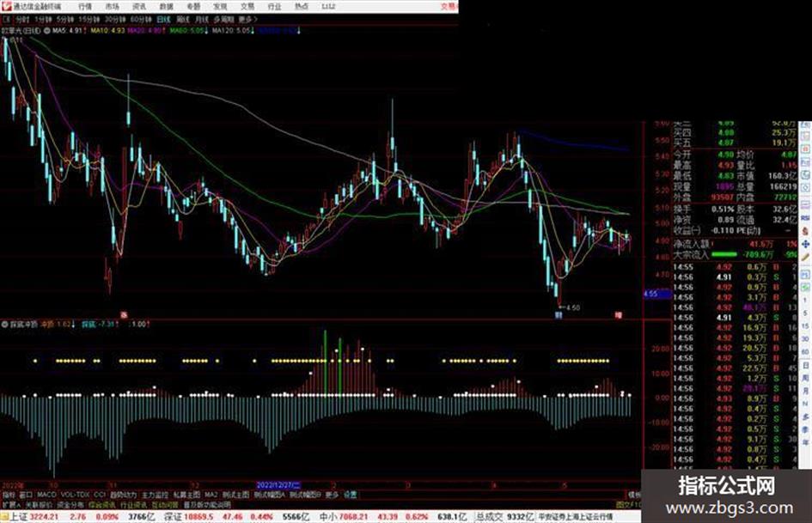812x523 pixels.
Task: Click the status bar icon before 上证
Action: coord(4,517)
